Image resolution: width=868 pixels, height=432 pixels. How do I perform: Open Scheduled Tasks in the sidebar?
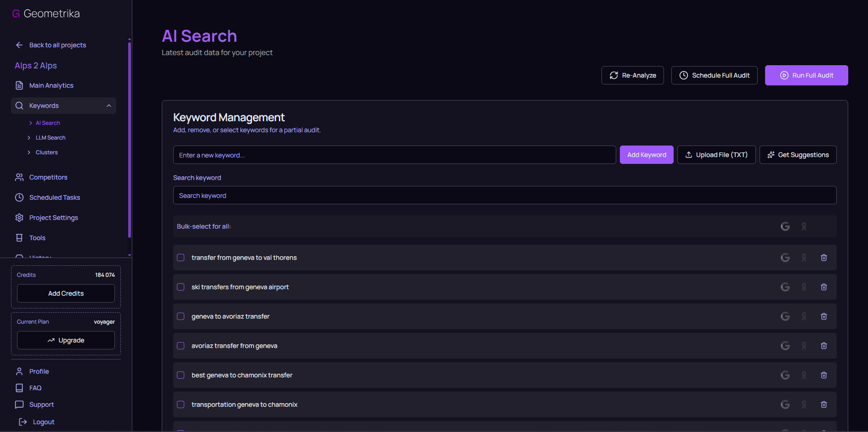54,197
